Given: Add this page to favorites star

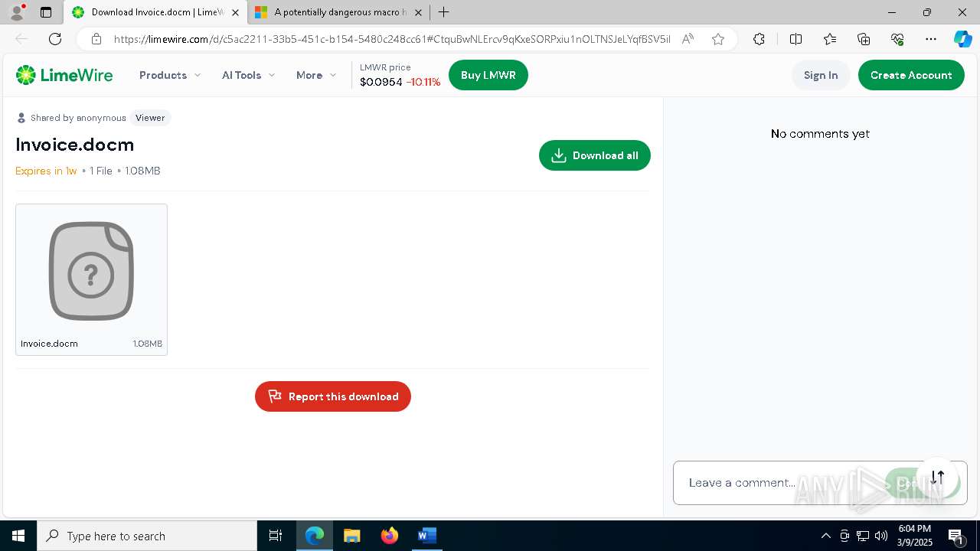Looking at the screenshot, I should tap(717, 39).
